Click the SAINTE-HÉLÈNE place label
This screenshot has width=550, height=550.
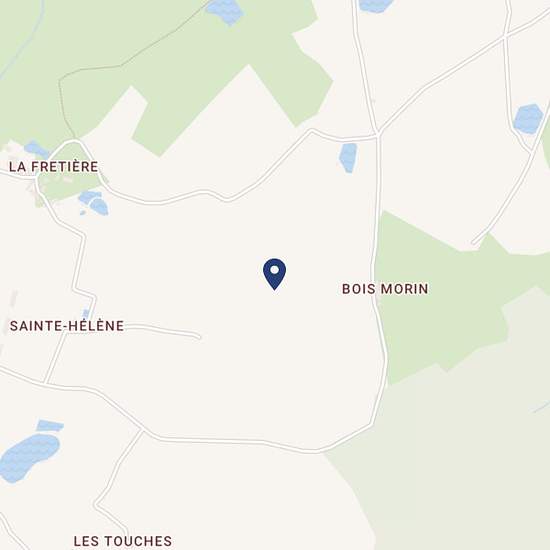coord(67,326)
